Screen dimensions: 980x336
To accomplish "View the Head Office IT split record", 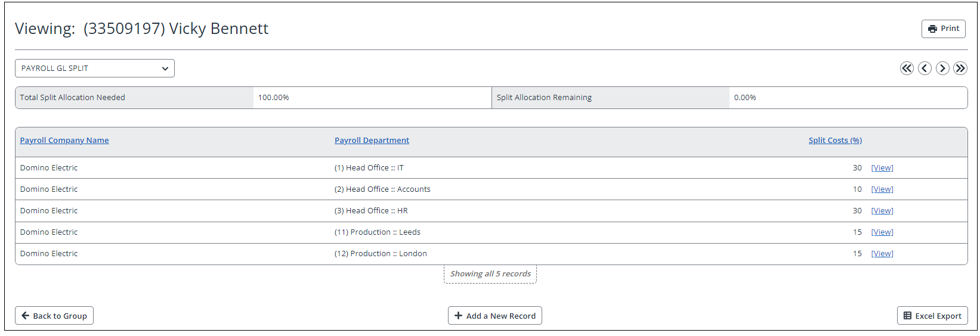I will point(882,168).
